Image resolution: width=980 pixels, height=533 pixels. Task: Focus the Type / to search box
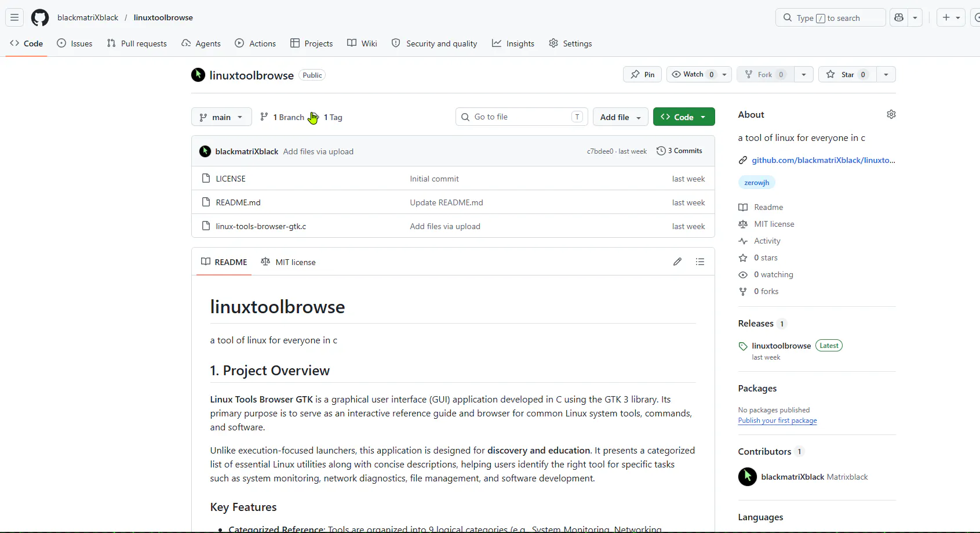coord(830,17)
